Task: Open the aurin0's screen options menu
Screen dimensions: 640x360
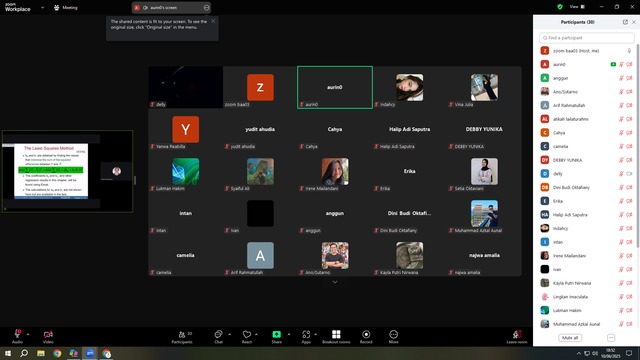Action: click(207, 7)
